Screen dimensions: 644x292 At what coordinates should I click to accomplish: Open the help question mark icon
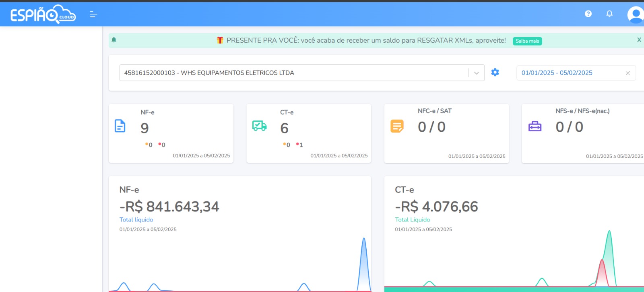tap(588, 14)
